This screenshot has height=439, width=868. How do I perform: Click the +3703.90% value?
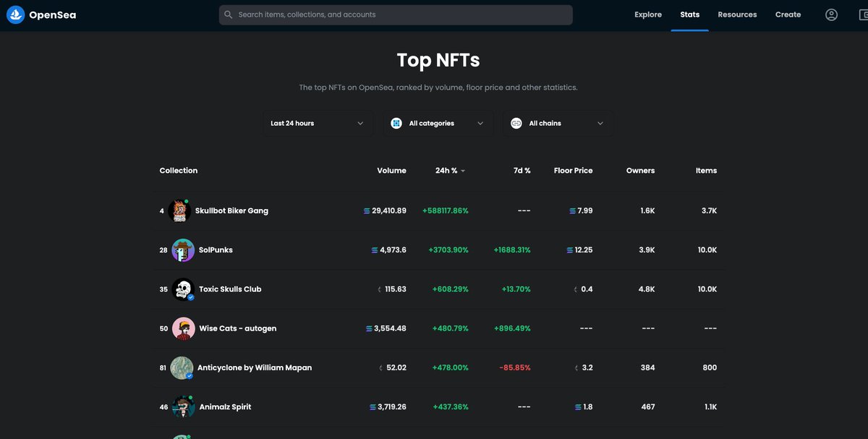pyautogui.click(x=448, y=250)
